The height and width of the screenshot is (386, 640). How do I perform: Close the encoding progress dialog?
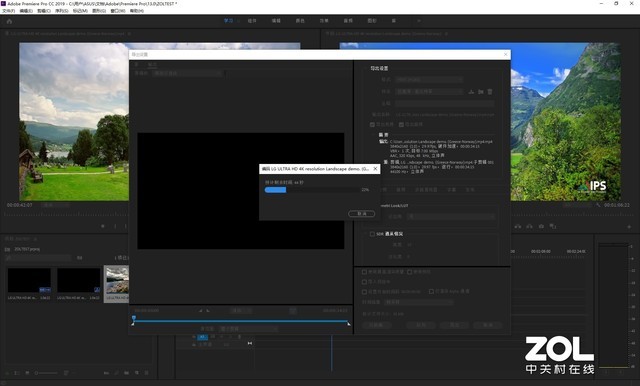point(376,169)
